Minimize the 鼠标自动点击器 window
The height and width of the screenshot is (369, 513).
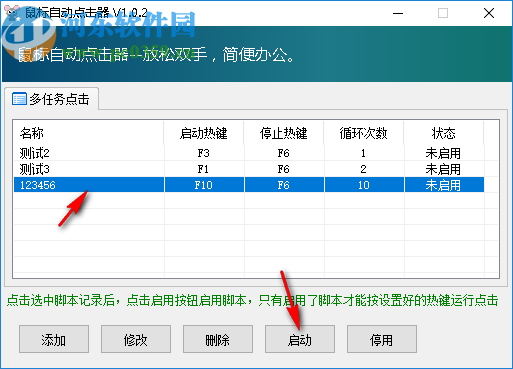pyautogui.click(x=398, y=13)
